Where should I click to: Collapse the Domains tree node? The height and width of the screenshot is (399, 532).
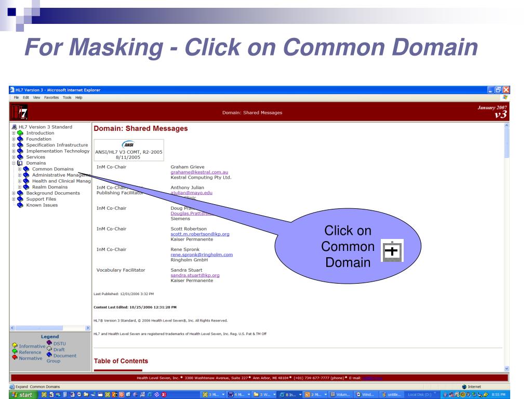coord(14,163)
